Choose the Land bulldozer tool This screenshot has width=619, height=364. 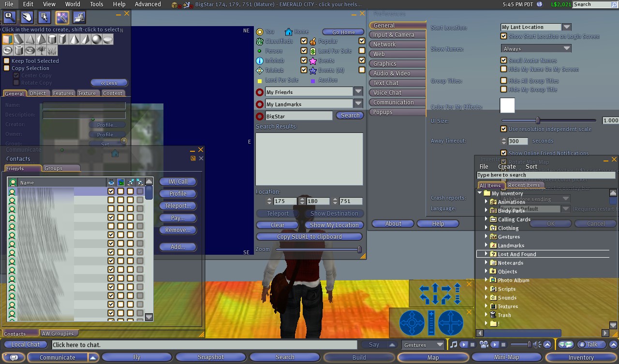[x=79, y=18]
